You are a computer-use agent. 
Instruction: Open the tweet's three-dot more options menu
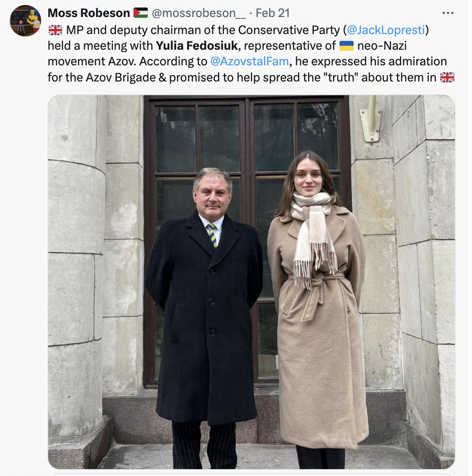click(448, 13)
